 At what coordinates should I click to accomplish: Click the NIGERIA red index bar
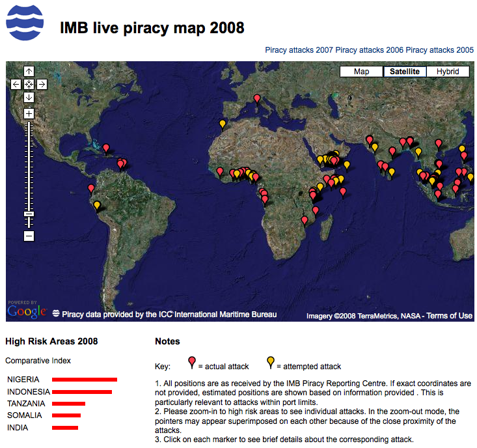pos(85,380)
